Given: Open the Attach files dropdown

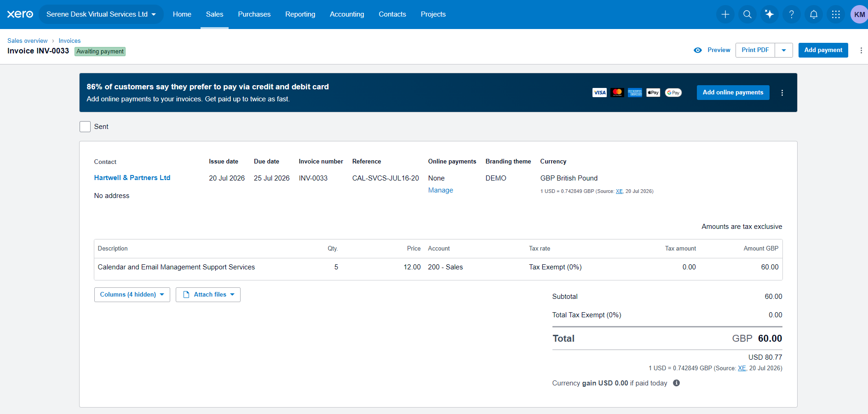Looking at the screenshot, I should (x=208, y=295).
